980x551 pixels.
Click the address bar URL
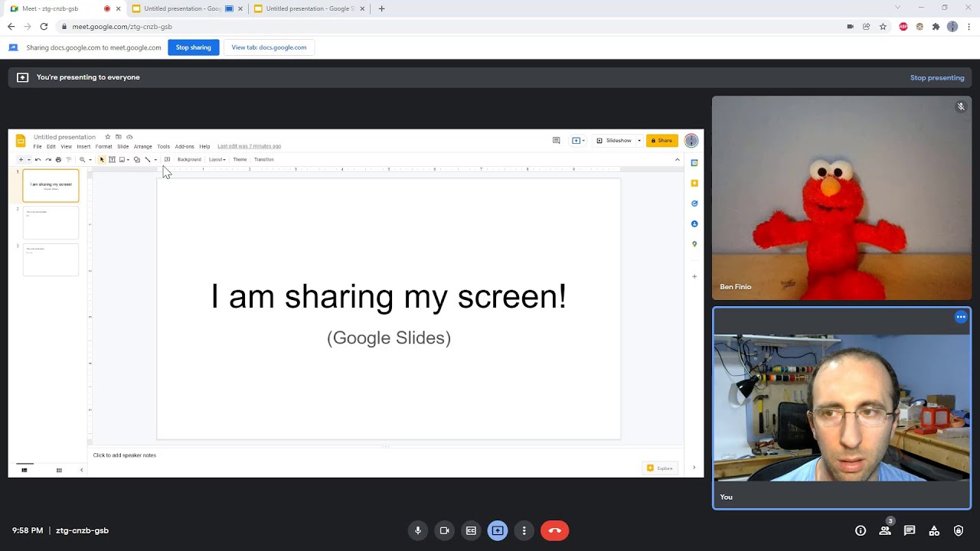click(x=122, y=26)
